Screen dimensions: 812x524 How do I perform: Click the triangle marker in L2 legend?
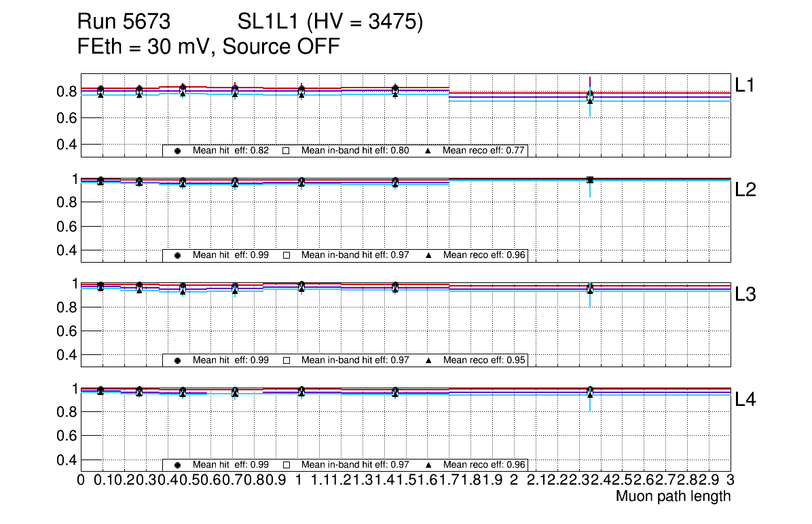tap(428, 255)
